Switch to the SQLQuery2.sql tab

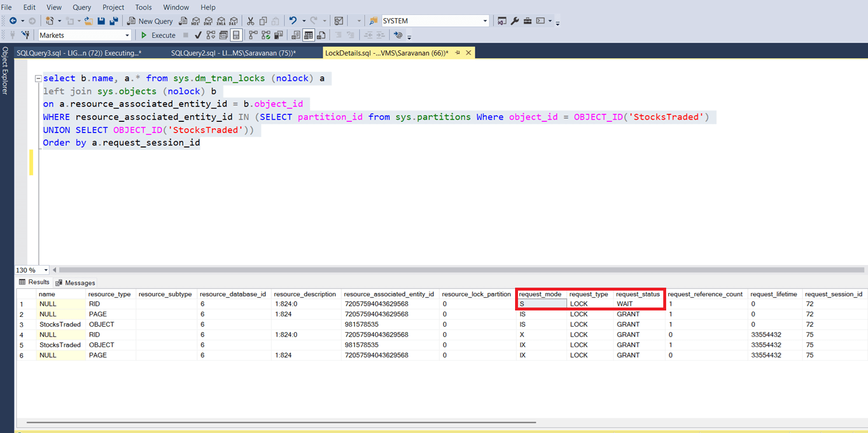233,53
